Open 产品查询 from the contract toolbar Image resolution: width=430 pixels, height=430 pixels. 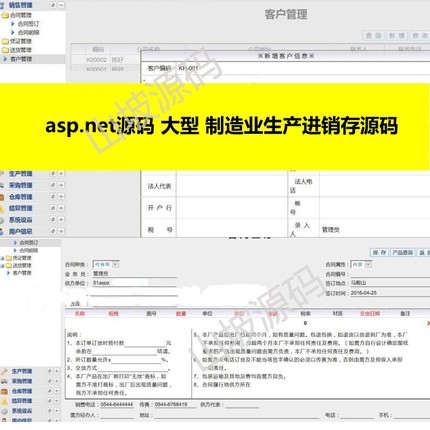[402, 252]
